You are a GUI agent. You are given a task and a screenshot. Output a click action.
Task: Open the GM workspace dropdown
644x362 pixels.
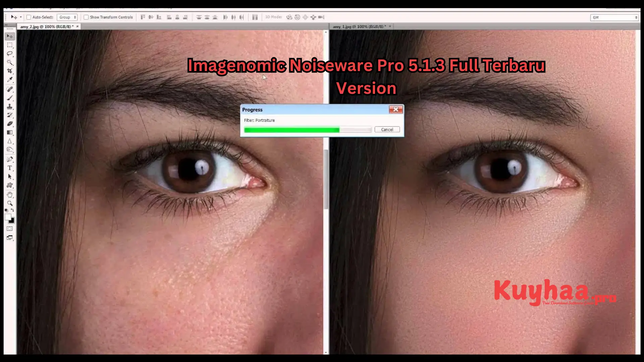(614, 17)
